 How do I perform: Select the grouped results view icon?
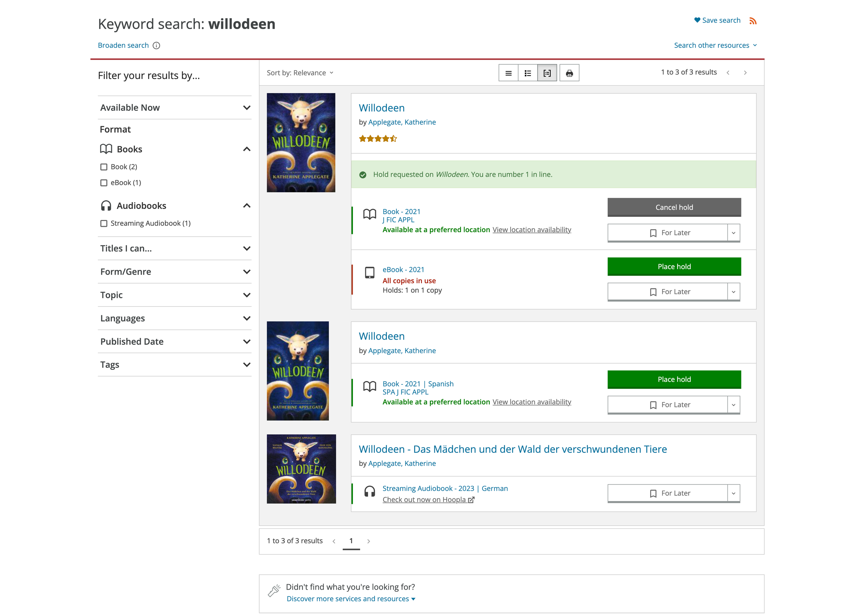(547, 73)
